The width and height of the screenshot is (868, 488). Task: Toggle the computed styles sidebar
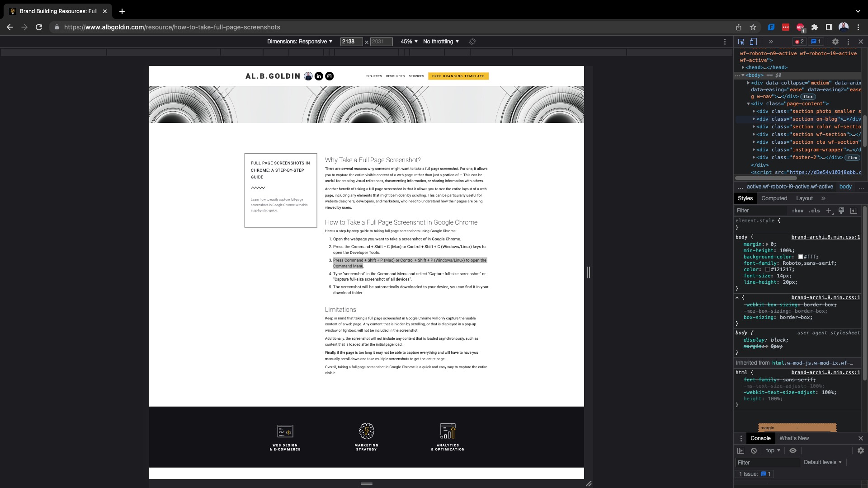tap(854, 211)
